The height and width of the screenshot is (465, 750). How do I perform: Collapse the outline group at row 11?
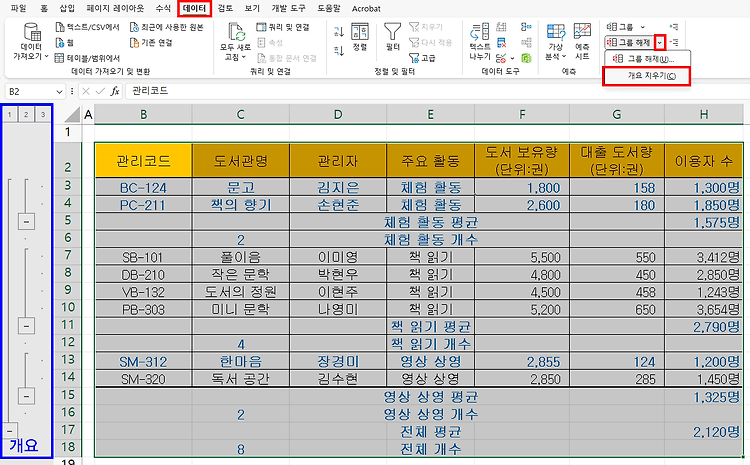click(26, 326)
